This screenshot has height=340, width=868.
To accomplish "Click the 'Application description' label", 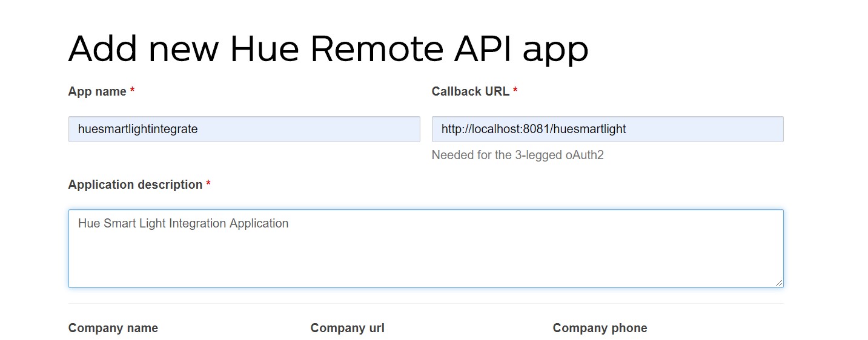I will 136,185.
